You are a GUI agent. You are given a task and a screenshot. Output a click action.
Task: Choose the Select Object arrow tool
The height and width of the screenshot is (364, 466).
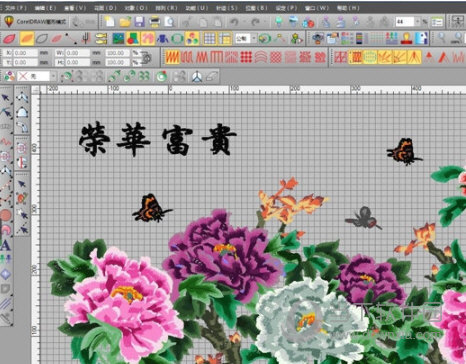point(6,97)
